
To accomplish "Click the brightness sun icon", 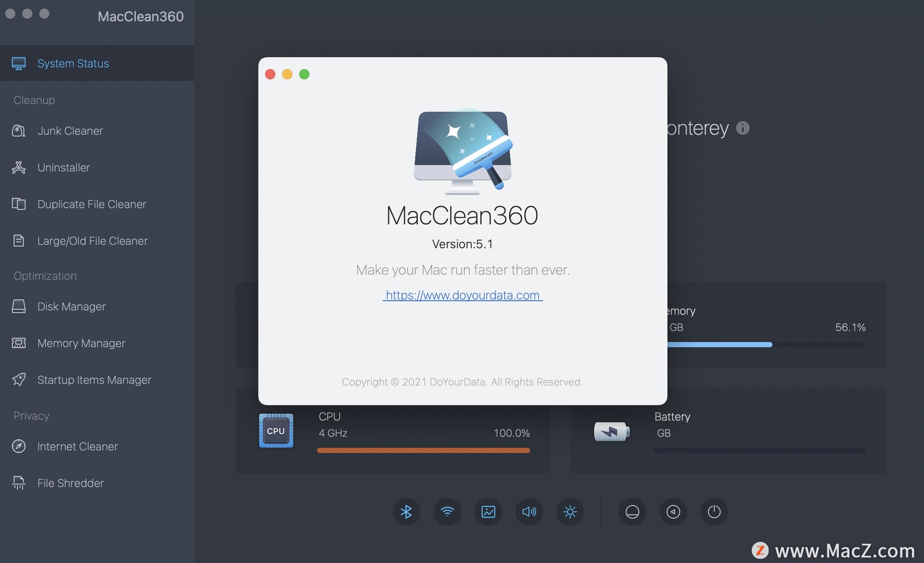I will point(570,511).
